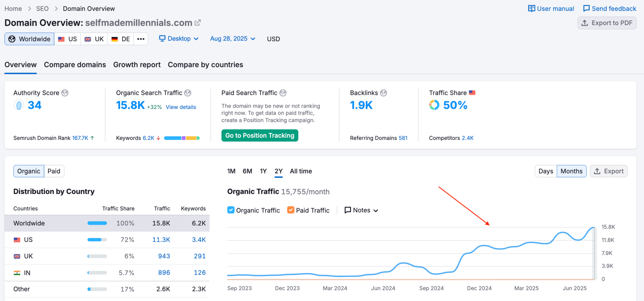Viewport: 644px width, 301px height.
Task: Click the Go to Position Tracking button
Action: coord(260,136)
